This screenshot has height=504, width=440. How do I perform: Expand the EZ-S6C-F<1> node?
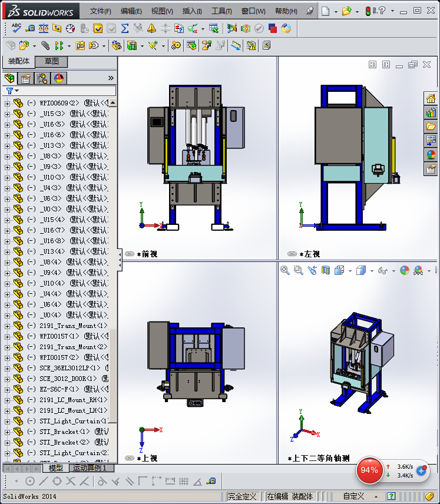(7, 390)
